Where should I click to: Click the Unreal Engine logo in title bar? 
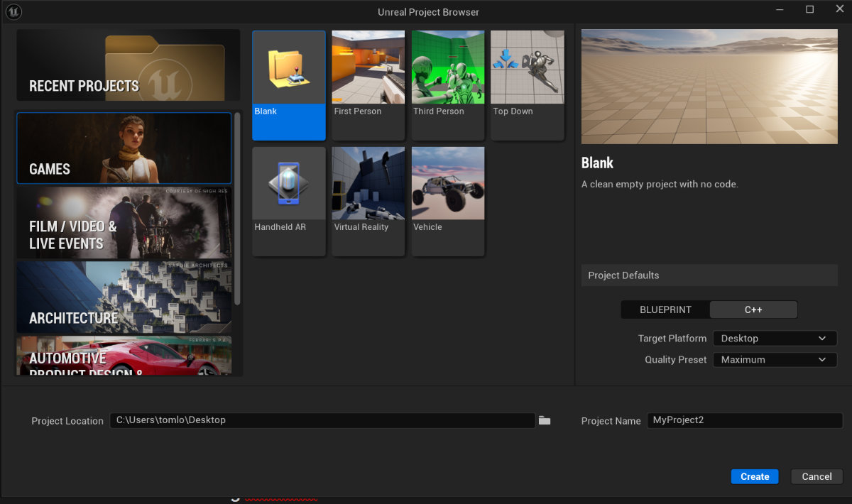[x=13, y=11]
